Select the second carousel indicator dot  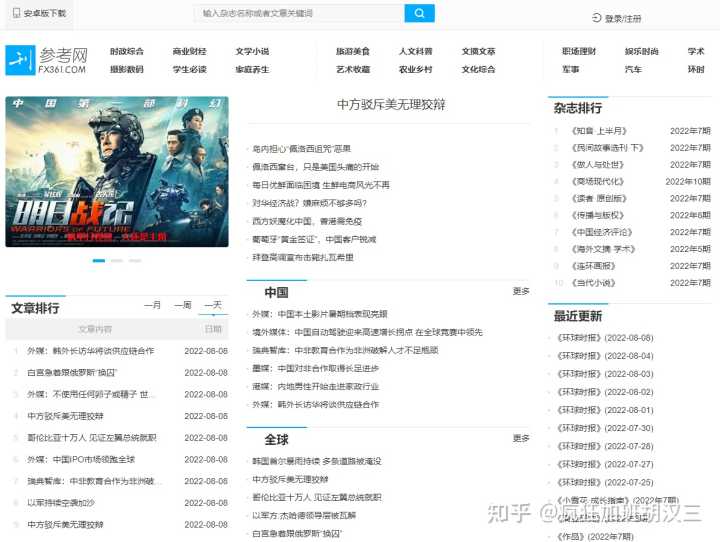pyautogui.click(x=117, y=261)
